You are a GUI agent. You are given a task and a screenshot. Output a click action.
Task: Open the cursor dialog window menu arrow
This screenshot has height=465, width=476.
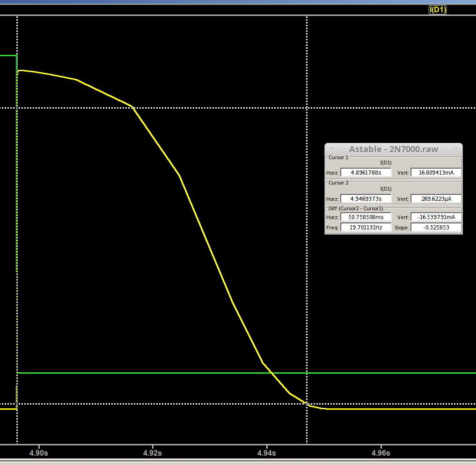click(331, 149)
